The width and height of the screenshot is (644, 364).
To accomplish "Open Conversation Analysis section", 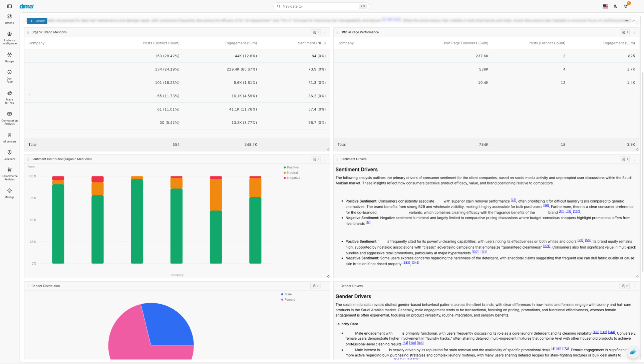I will coord(9,118).
